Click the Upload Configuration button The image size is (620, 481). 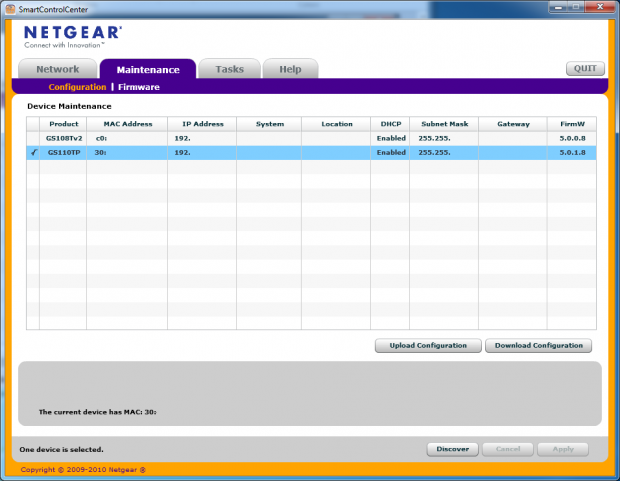(428, 345)
